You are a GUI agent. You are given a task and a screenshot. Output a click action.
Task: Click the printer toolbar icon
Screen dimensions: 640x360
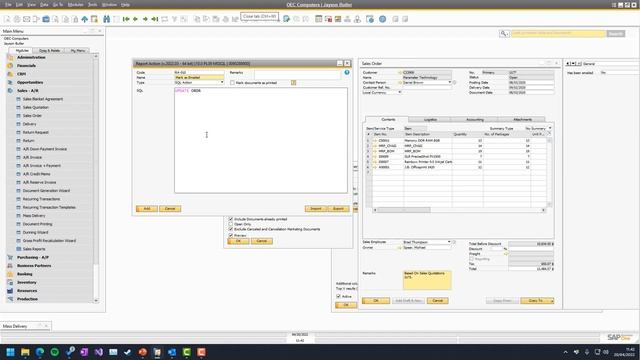click(x=17, y=19)
